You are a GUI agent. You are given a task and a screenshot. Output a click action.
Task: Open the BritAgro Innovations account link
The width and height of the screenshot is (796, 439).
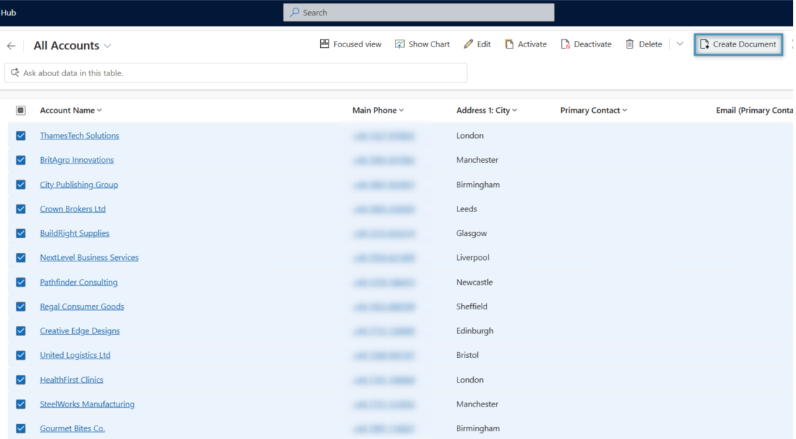pyautogui.click(x=77, y=160)
